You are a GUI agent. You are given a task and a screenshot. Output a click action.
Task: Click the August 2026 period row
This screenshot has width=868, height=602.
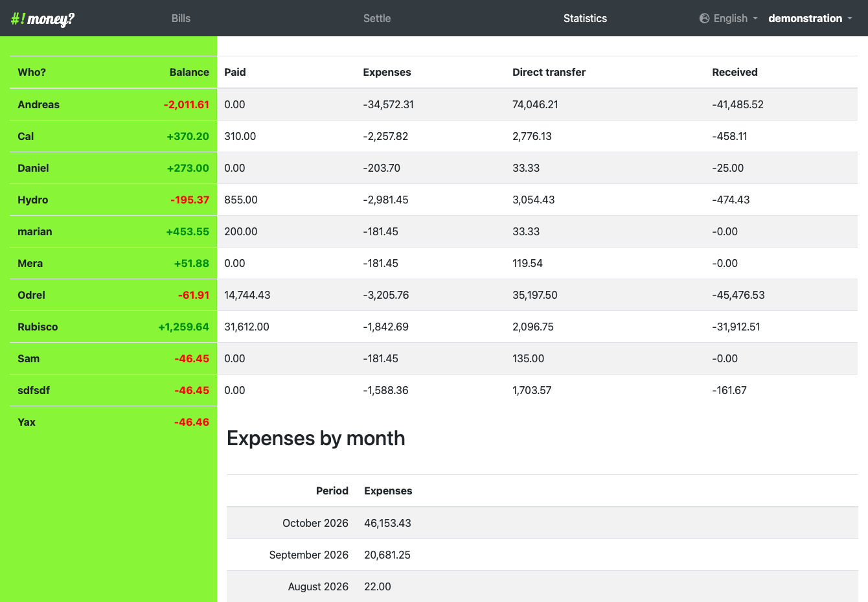point(542,586)
